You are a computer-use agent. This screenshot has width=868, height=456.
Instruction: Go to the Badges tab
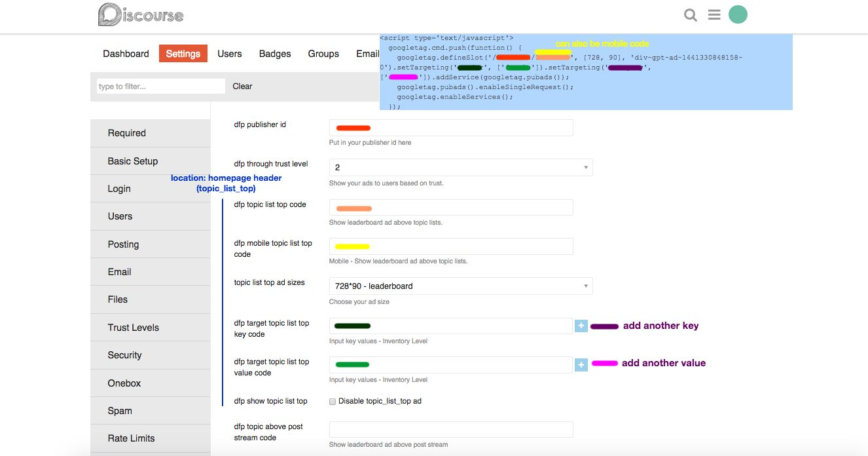(275, 54)
